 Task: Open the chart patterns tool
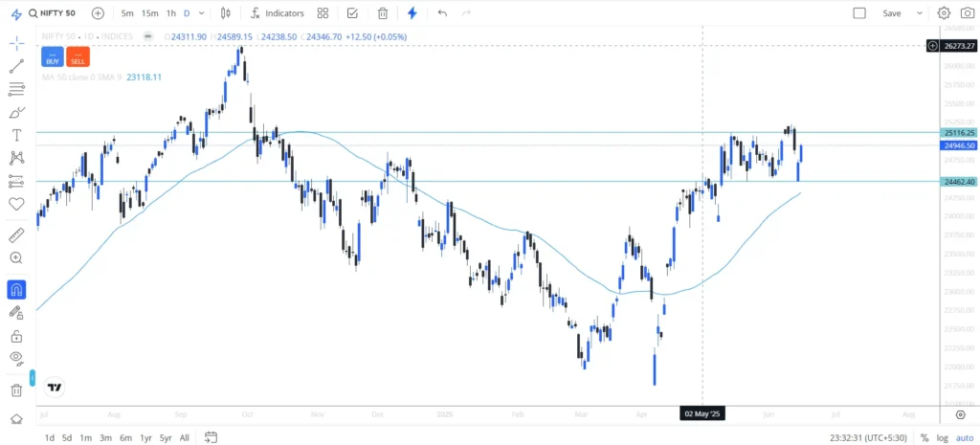(x=17, y=158)
